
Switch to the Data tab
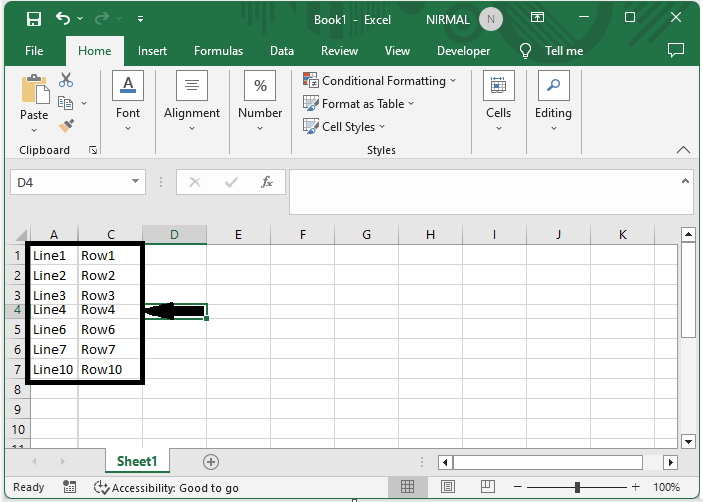coord(282,51)
